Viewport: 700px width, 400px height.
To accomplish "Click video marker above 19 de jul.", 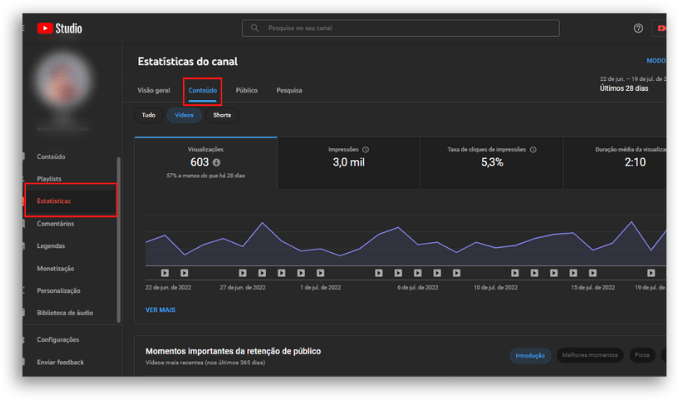I will coord(651,273).
